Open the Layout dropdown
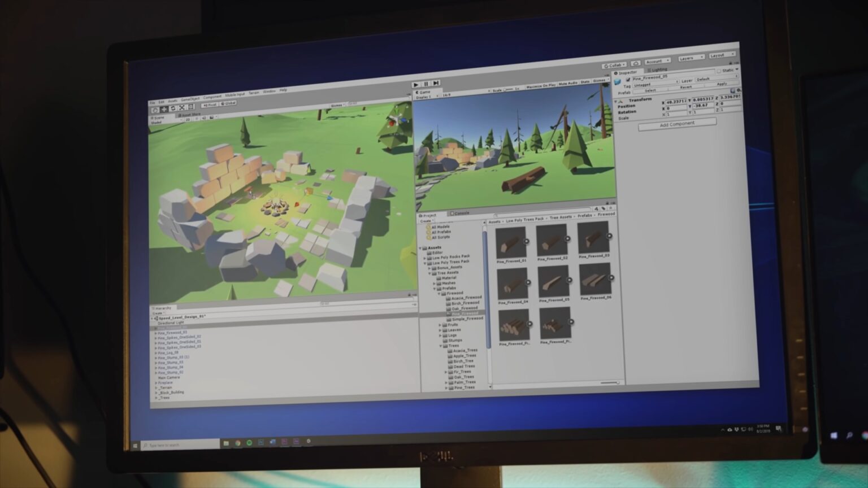This screenshot has height=488, width=868. pyautogui.click(x=722, y=55)
